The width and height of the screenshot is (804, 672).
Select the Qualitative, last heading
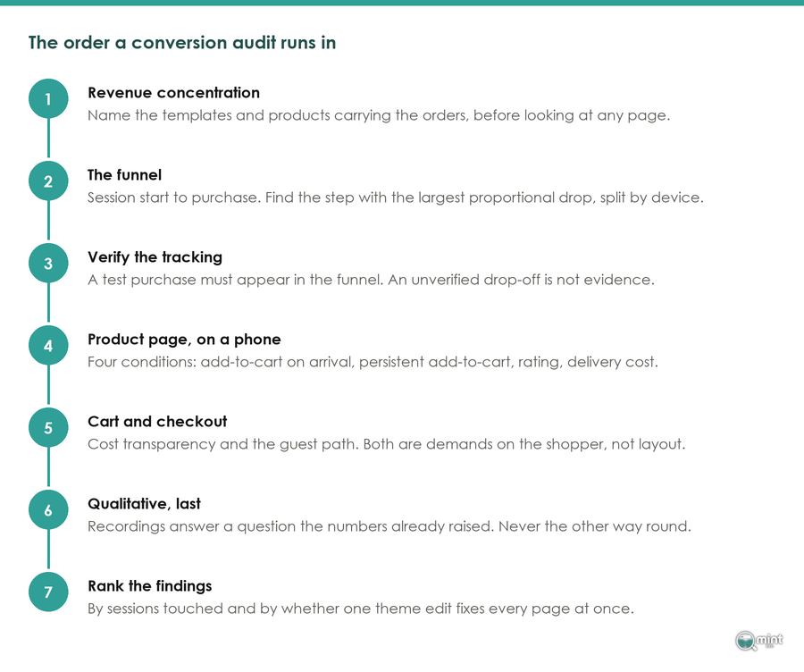tap(144, 504)
